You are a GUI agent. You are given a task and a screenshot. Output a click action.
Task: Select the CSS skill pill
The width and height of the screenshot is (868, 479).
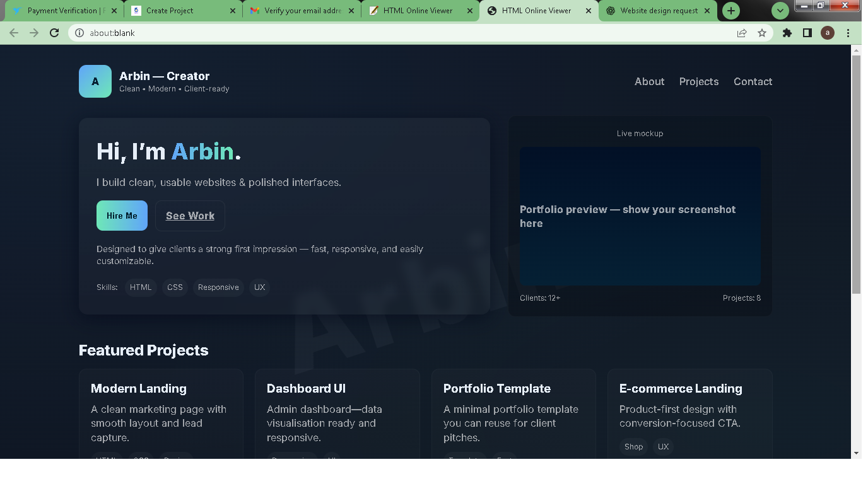(175, 287)
